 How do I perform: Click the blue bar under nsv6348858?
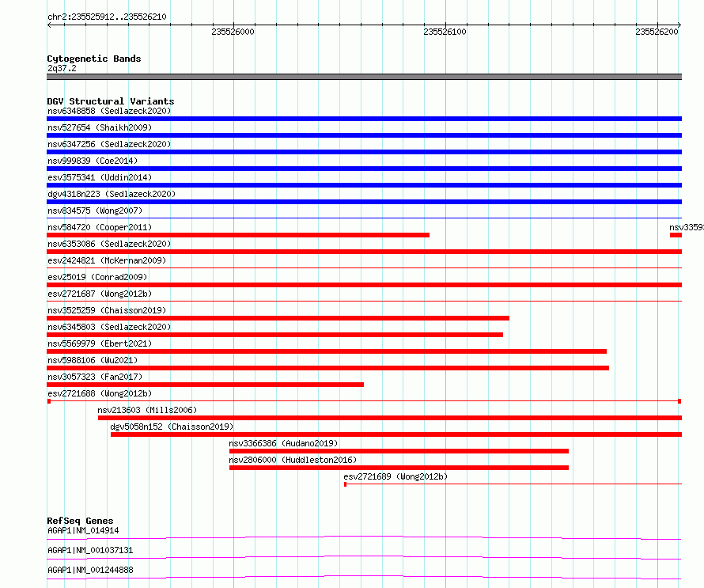coord(364,119)
